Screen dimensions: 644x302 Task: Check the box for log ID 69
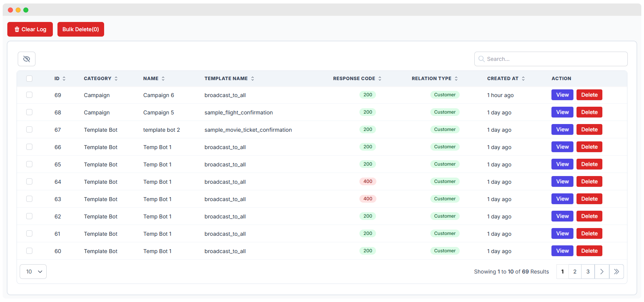pos(29,95)
